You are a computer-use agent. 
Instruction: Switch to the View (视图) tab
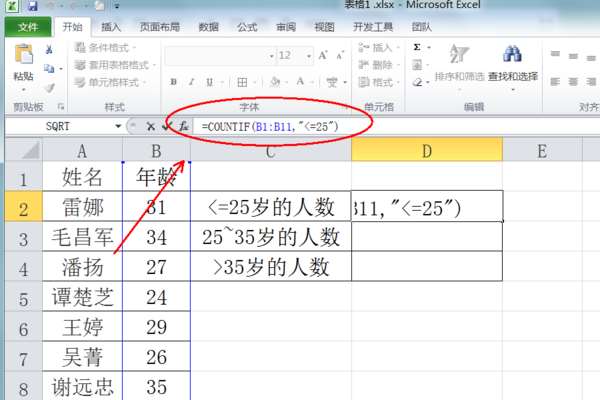[324, 27]
